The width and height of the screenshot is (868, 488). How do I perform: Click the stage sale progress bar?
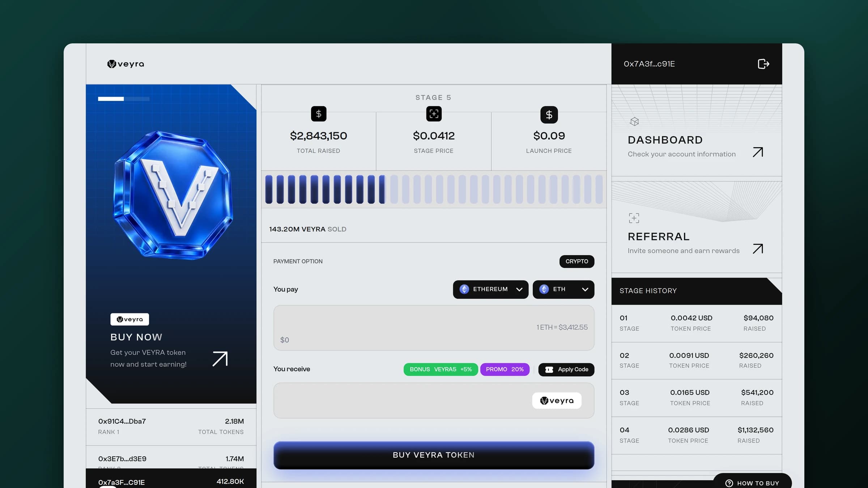click(434, 189)
